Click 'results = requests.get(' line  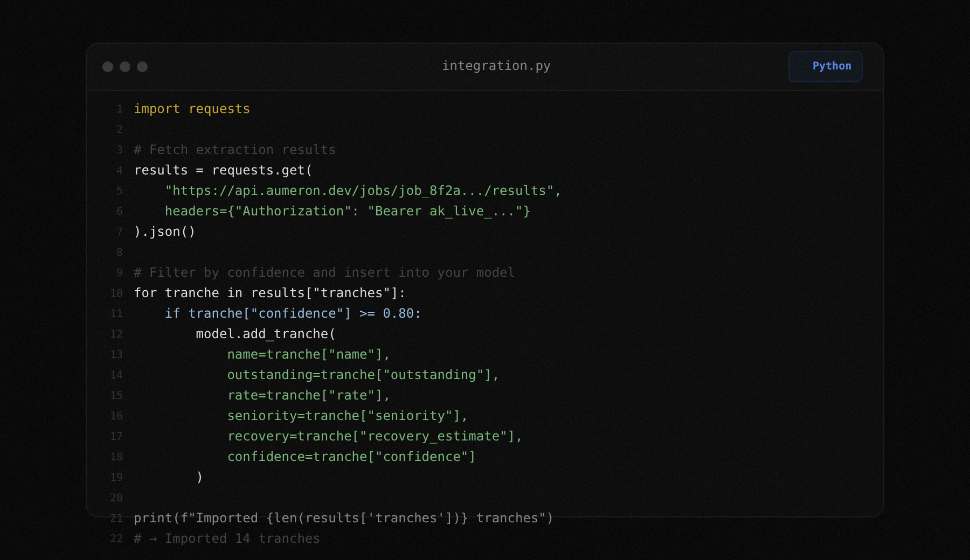pyautogui.click(x=223, y=170)
